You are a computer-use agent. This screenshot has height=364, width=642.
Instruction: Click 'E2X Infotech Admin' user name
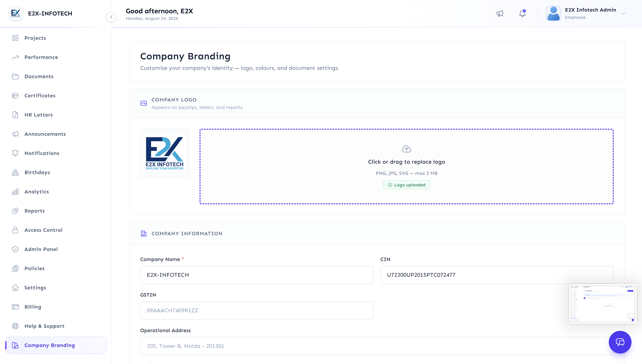[x=590, y=10]
